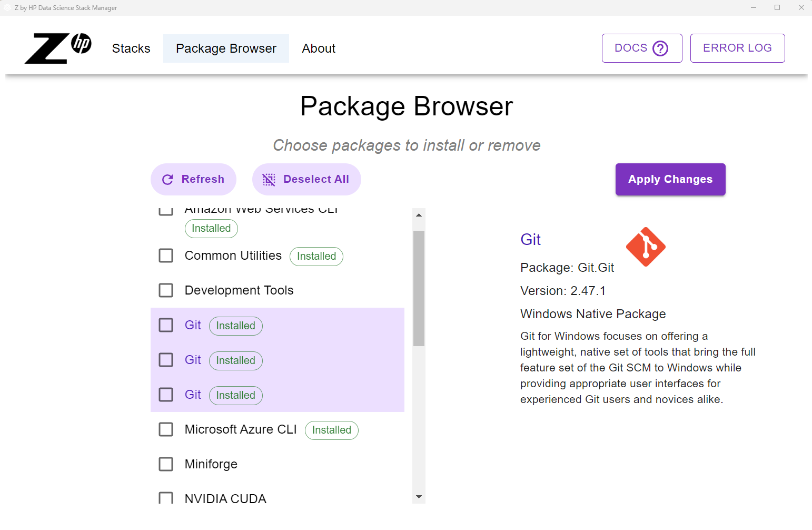
Task: Click the Deselect All dashed-square icon
Action: 269,180
